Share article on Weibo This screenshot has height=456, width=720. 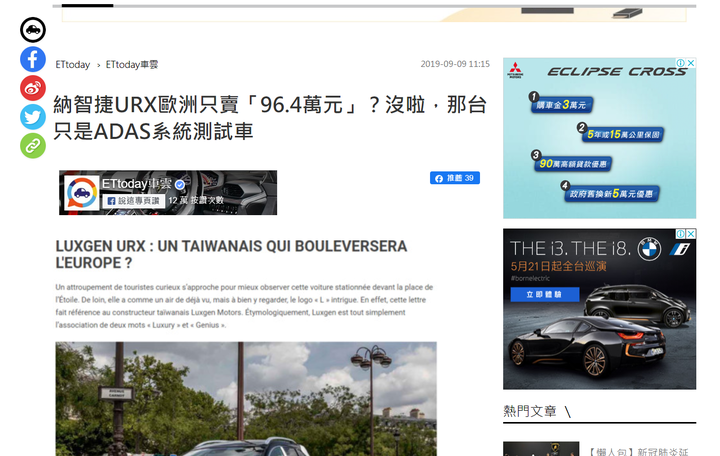(33, 88)
